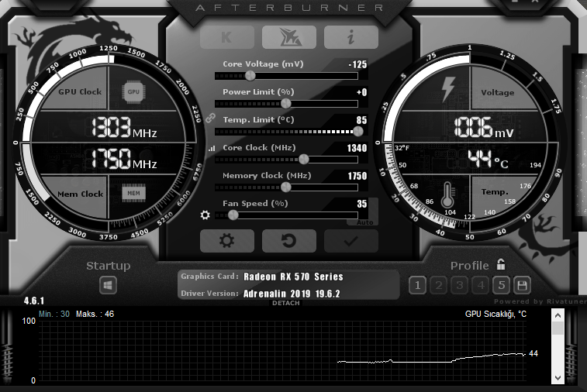Click the Min. : 30 graph text
This screenshot has height=392, width=587.
click(54, 314)
